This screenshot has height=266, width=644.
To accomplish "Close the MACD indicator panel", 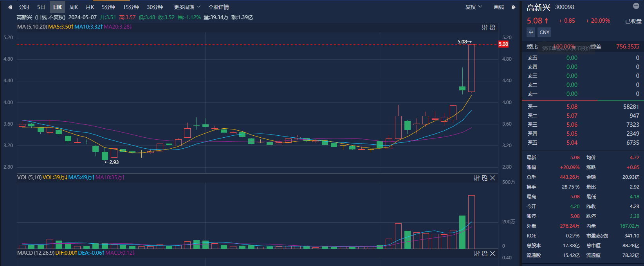I will coord(492,253).
